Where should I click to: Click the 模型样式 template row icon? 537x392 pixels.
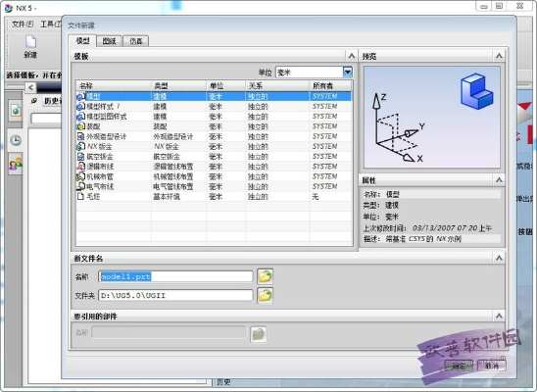[80, 107]
